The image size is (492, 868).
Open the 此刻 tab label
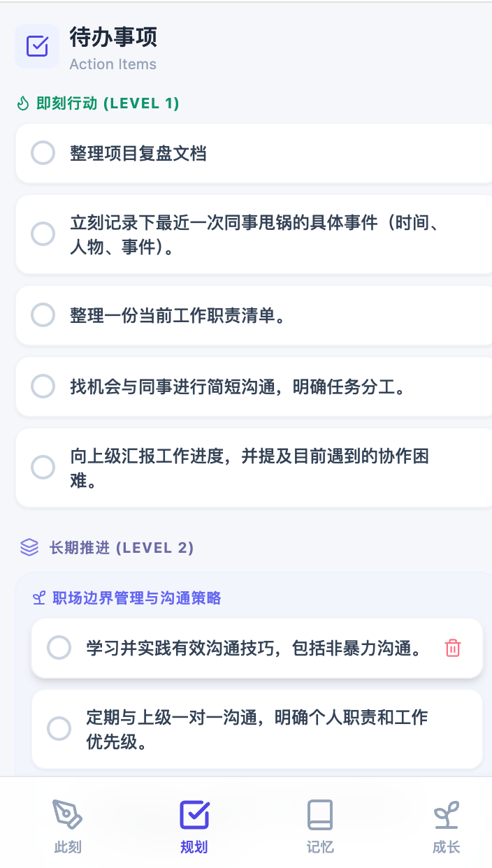pyautogui.click(x=68, y=848)
